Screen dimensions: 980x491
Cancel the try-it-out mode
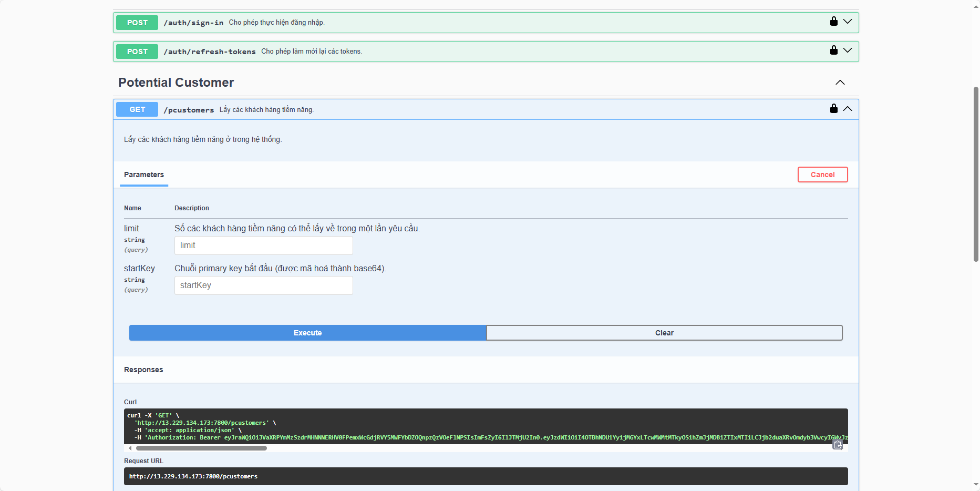(822, 175)
